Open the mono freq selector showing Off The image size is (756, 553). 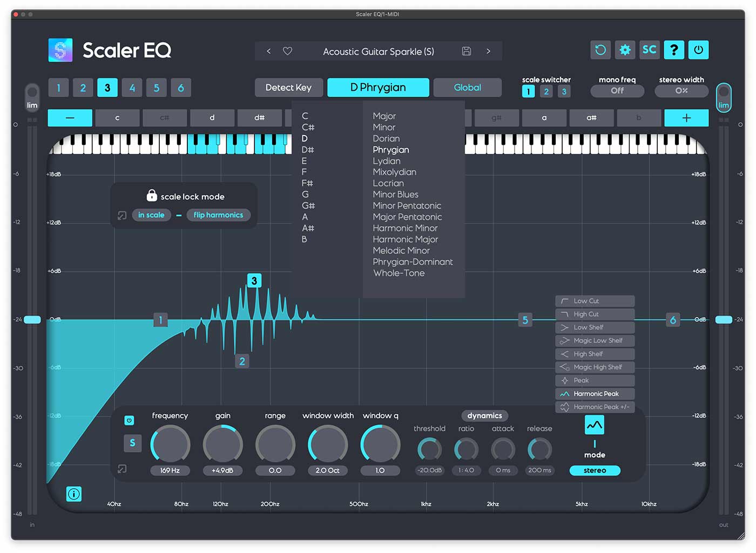tap(617, 91)
